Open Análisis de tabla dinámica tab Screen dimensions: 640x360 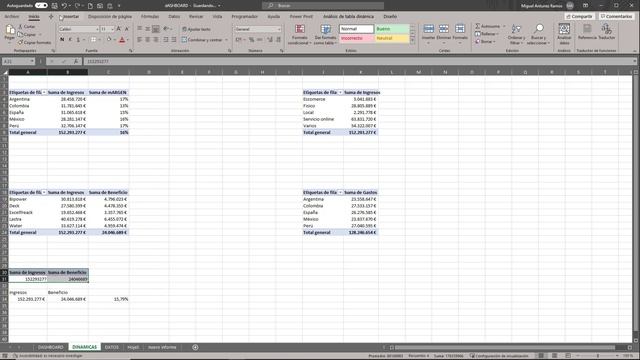pyautogui.click(x=348, y=16)
